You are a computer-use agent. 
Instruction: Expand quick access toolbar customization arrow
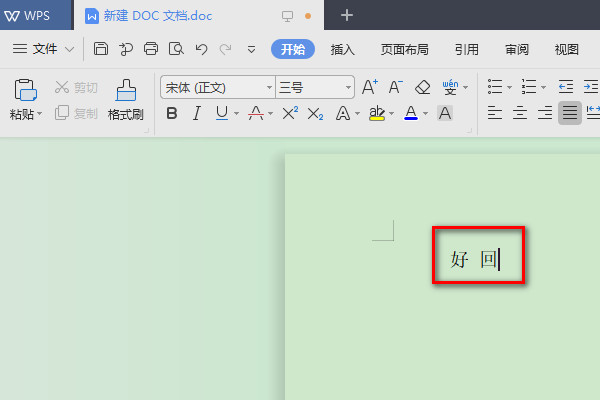251,49
